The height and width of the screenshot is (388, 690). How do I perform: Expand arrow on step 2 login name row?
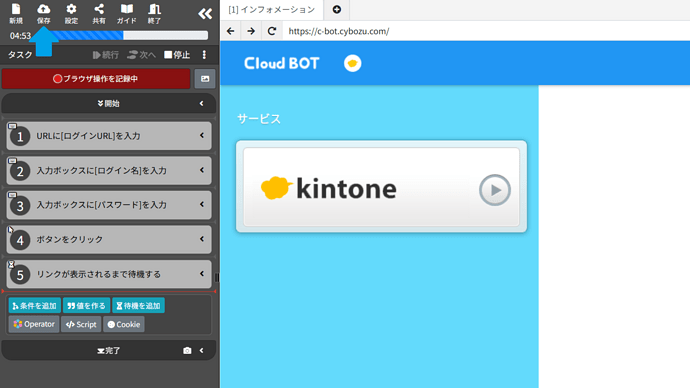click(x=202, y=170)
